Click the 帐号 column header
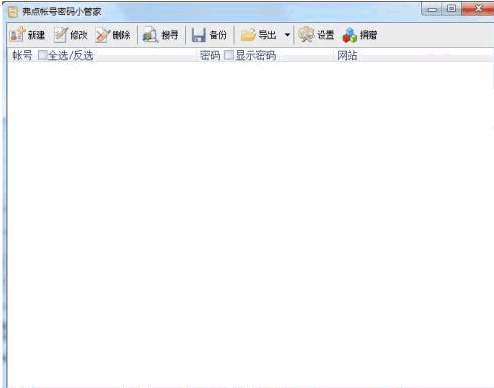This screenshot has height=388, width=494. (22, 55)
